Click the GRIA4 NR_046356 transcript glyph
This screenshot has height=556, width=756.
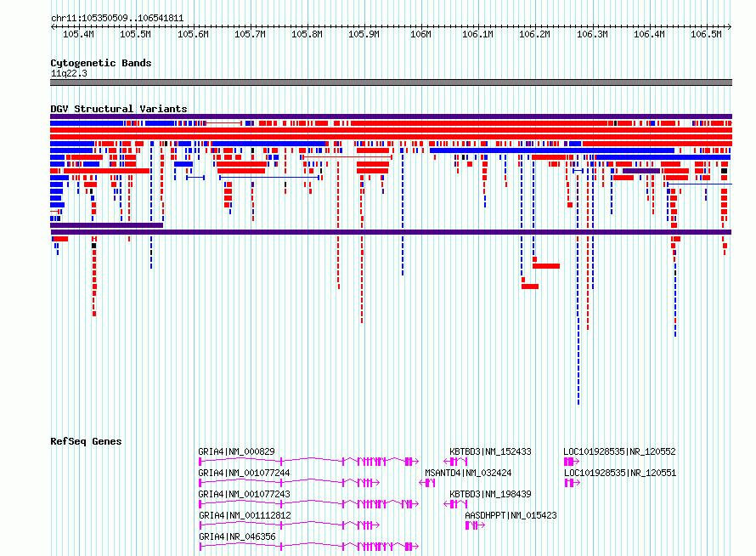(308, 547)
